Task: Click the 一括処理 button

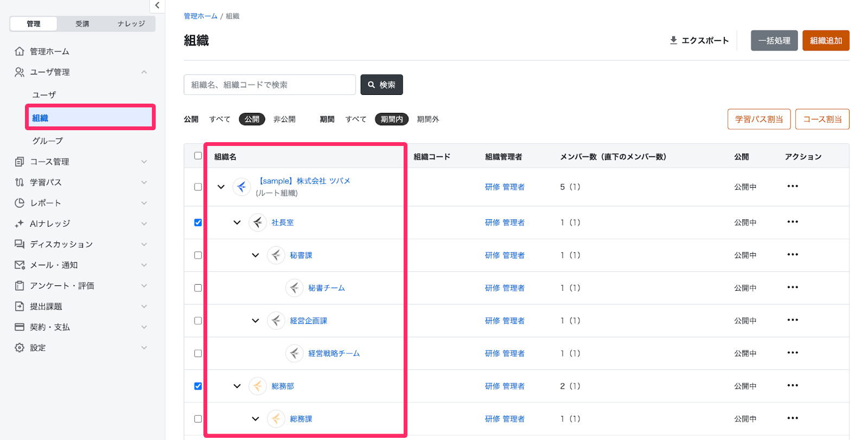Action: 774,41
